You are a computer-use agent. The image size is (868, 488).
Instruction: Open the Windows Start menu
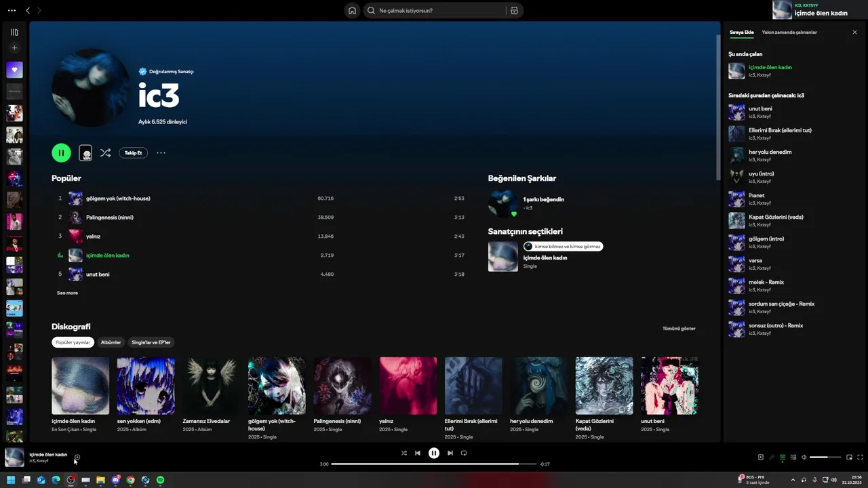point(11,480)
